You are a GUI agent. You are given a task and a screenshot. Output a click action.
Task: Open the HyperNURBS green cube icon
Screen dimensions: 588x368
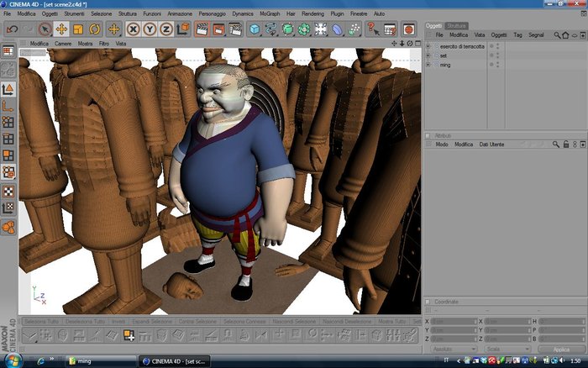pyautogui.click(x=287, y=29)
